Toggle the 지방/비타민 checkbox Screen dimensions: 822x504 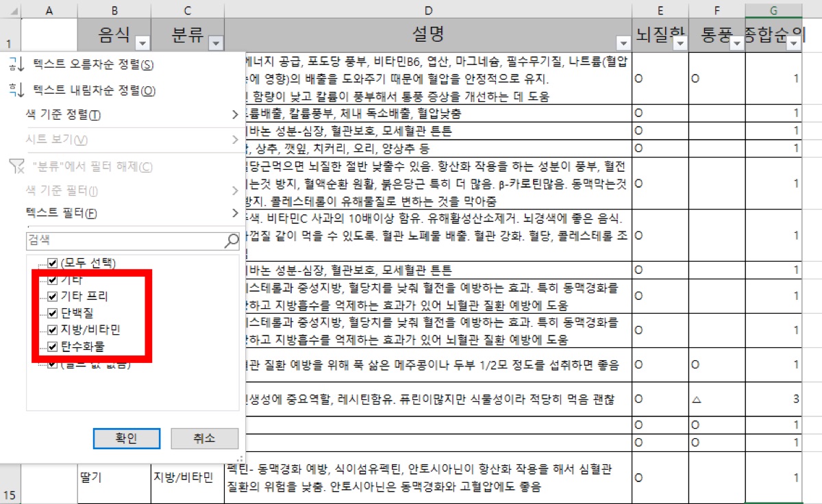(53, 330)
